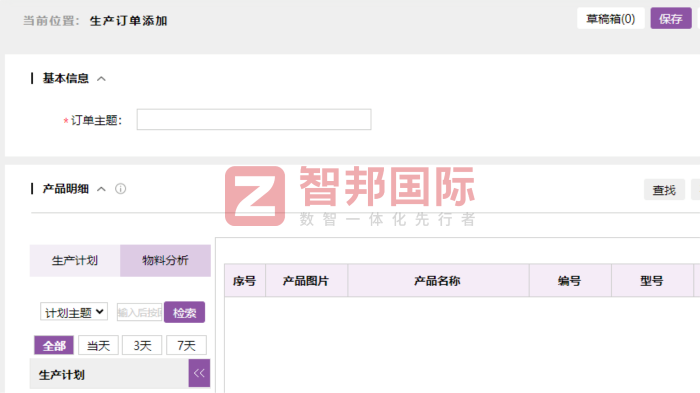Click the 型号 column header
The height and width of the screenshot is (393, 700).
pos(652,280)
